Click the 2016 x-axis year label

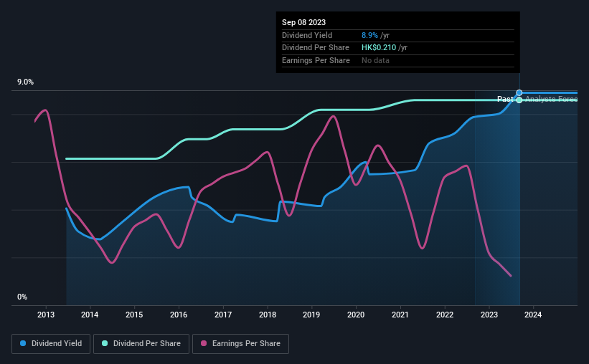click(x=179, y=315)
